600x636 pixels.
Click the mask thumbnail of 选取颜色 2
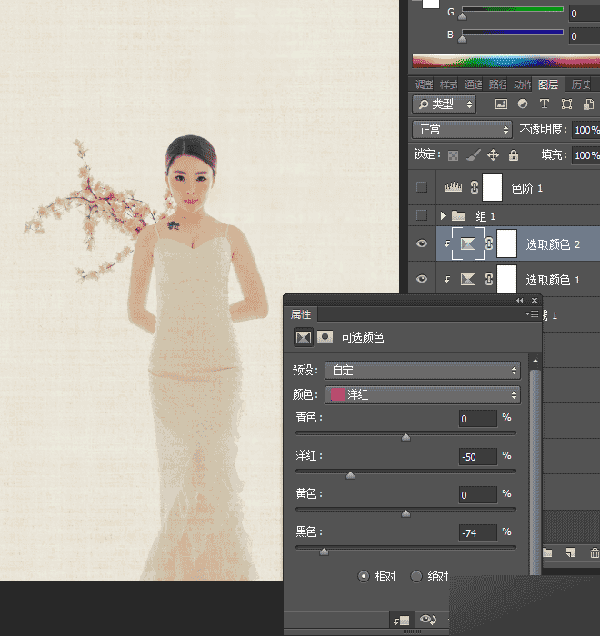(x=506, y=243)
